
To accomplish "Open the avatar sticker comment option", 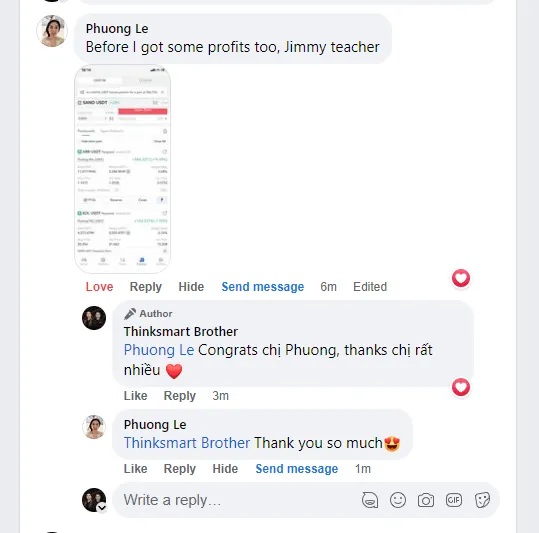I will [370, 500].
